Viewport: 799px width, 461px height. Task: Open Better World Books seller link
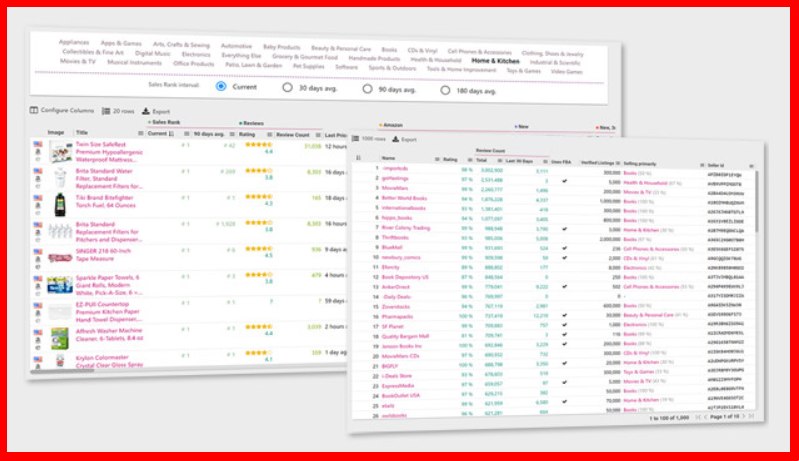[x=404, y=198]
